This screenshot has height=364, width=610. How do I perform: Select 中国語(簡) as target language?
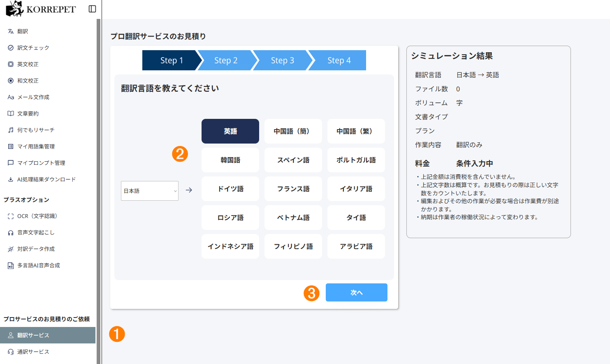(x=293, y=131)
